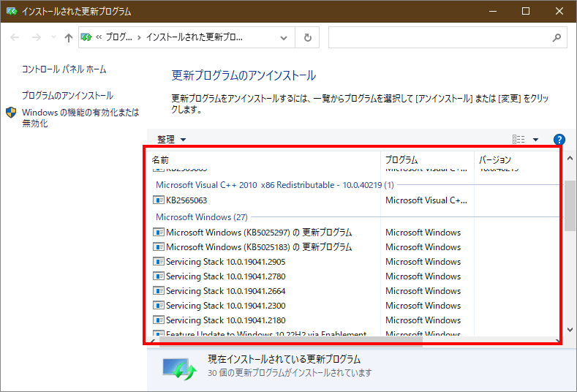Click the vertical scrollbar up arrow

click(x=570, y=158)
